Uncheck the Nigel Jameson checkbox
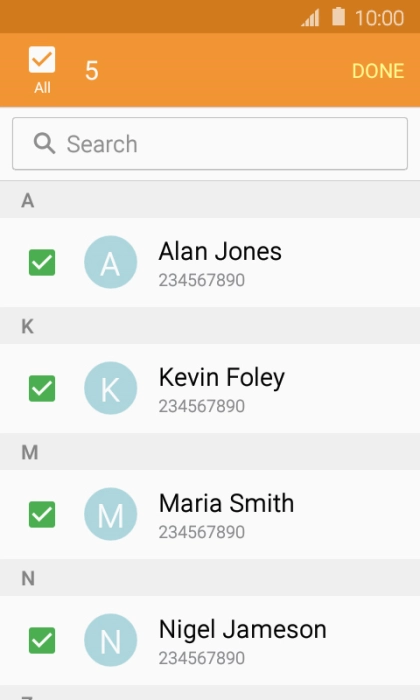Image resolution: width=420 pixels, height=700 pixels. pos(42,640)
